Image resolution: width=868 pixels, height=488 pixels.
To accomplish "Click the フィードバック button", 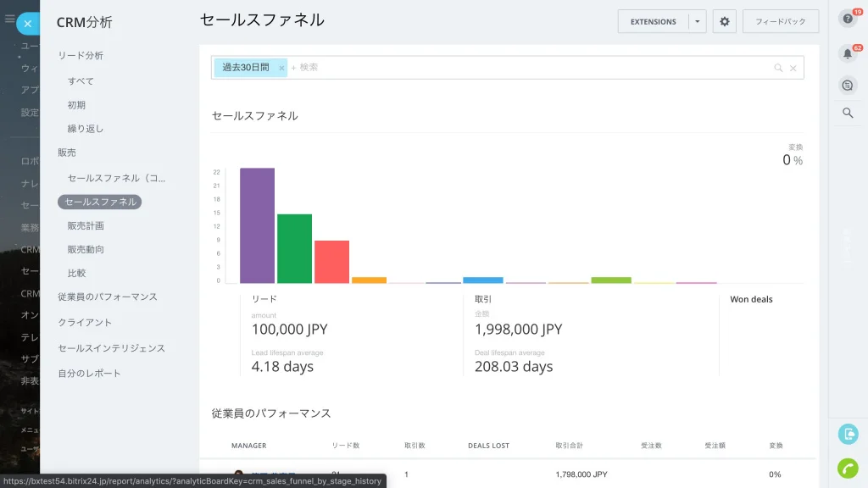I will tap(781, 21).
